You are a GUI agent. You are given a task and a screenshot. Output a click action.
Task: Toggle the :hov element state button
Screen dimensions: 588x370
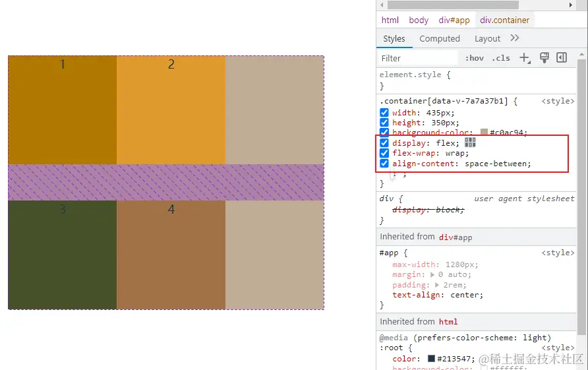coord(475,58)
